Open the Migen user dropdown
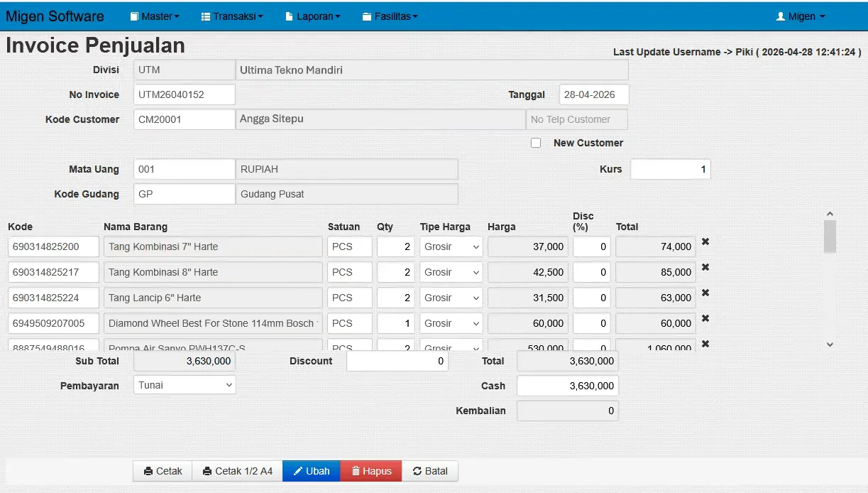 click(x=801, y=16)
